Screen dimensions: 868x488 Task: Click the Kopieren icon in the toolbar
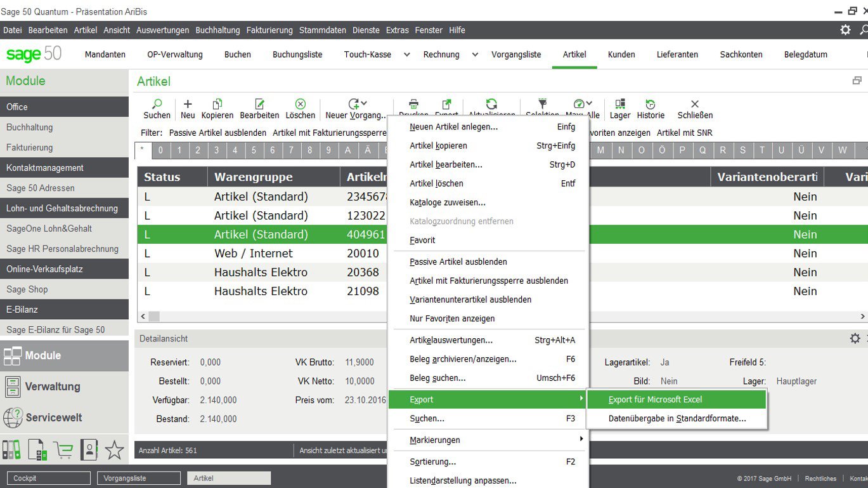click(217, 103)
